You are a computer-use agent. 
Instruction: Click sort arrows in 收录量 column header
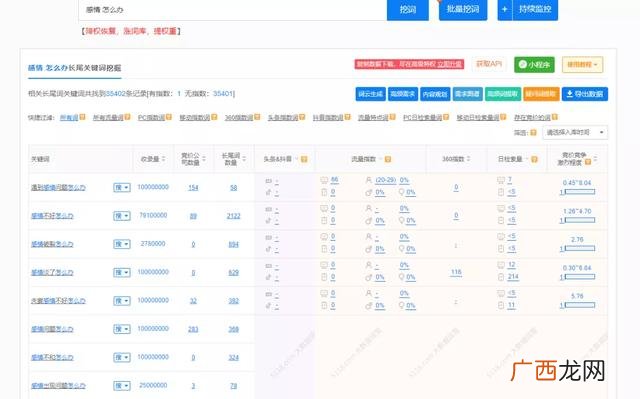click(x=163, y=159)
